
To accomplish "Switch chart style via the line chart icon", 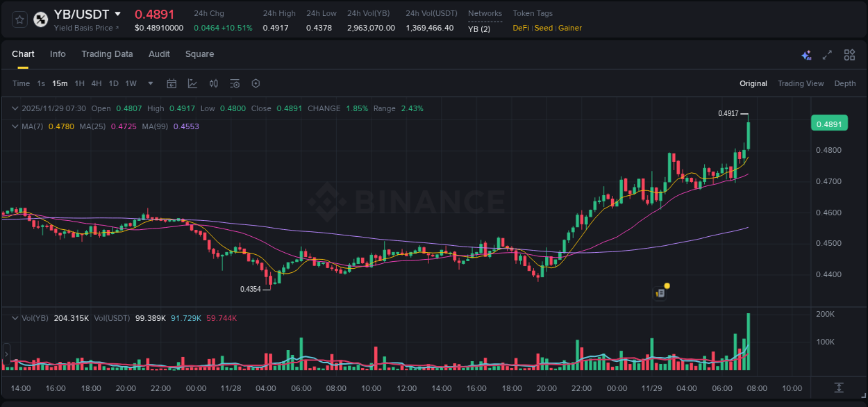I will pos(192,83).
